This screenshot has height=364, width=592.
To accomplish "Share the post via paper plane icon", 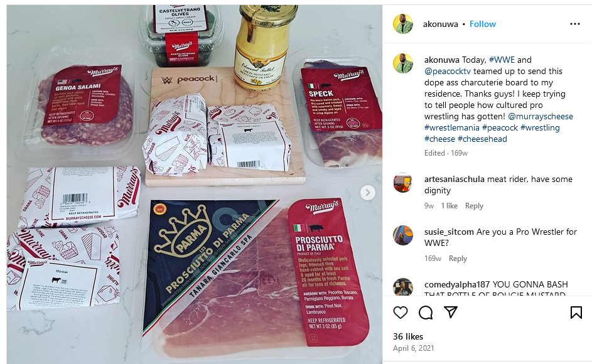I will (x=451, y=312).
